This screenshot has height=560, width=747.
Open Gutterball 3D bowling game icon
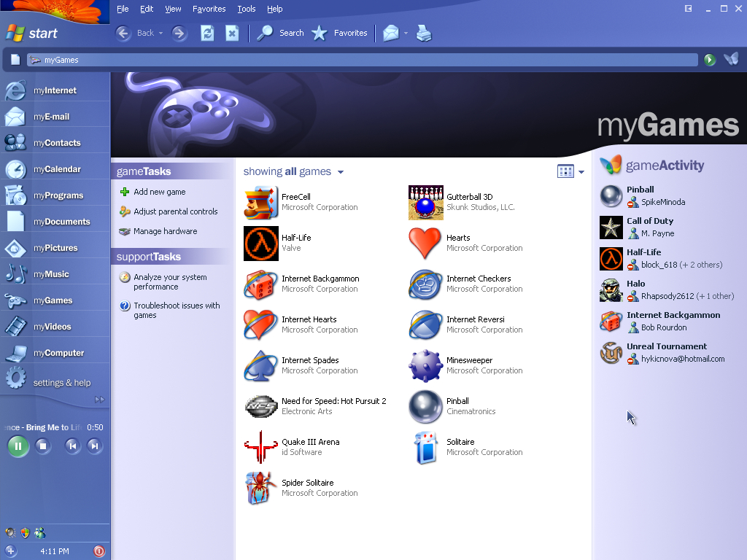tap(425, 202)
